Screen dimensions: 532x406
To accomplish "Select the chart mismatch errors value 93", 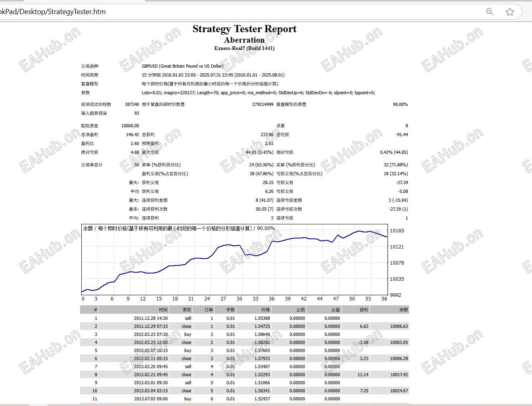I will pyautogui.click(x=137, y=113).
